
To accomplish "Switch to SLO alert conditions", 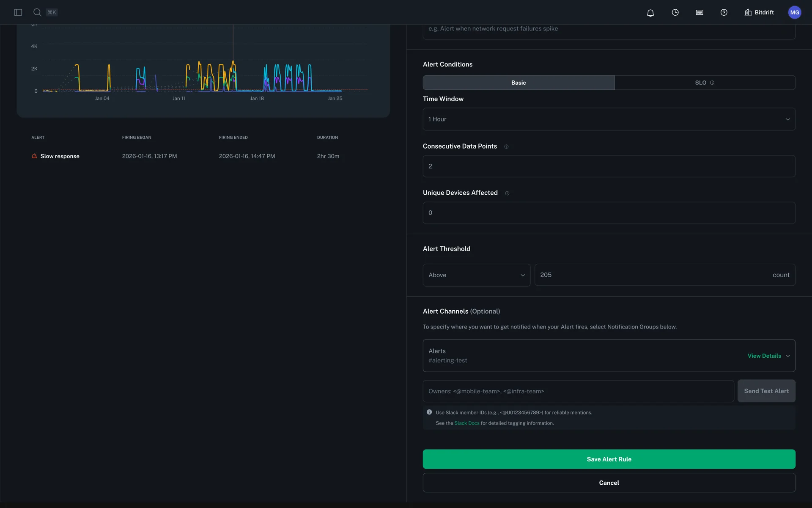I will point(704,83).
